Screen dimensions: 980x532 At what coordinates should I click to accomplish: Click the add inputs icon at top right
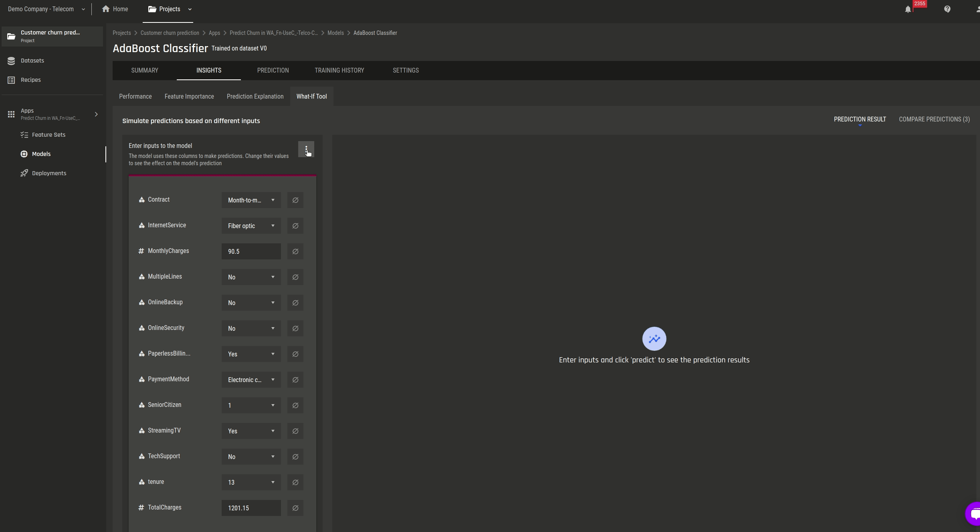[x=306, y=149]
